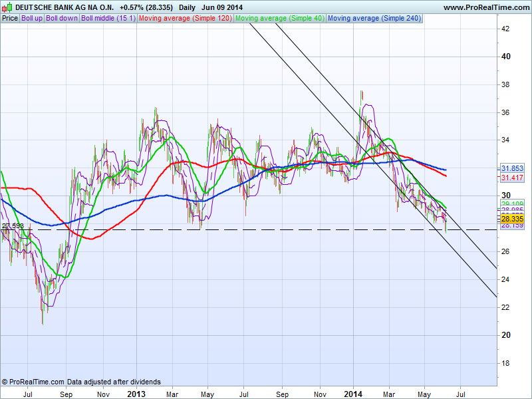This screenshot has height=399, width=532.
Task: Click the 40 price axis label
Action: 506,57
